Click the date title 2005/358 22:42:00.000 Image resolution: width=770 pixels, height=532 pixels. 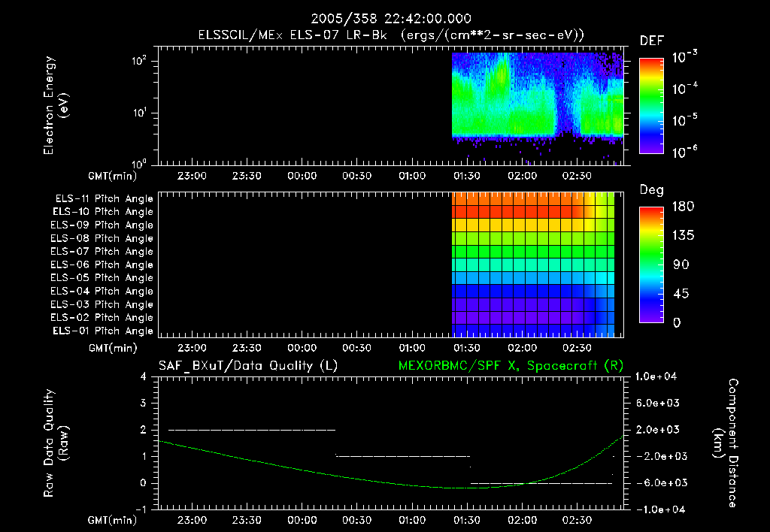tap(391, 19)
